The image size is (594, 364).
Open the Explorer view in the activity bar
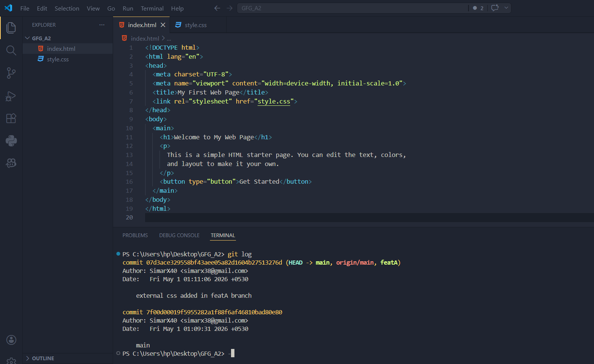coord(11,27)
